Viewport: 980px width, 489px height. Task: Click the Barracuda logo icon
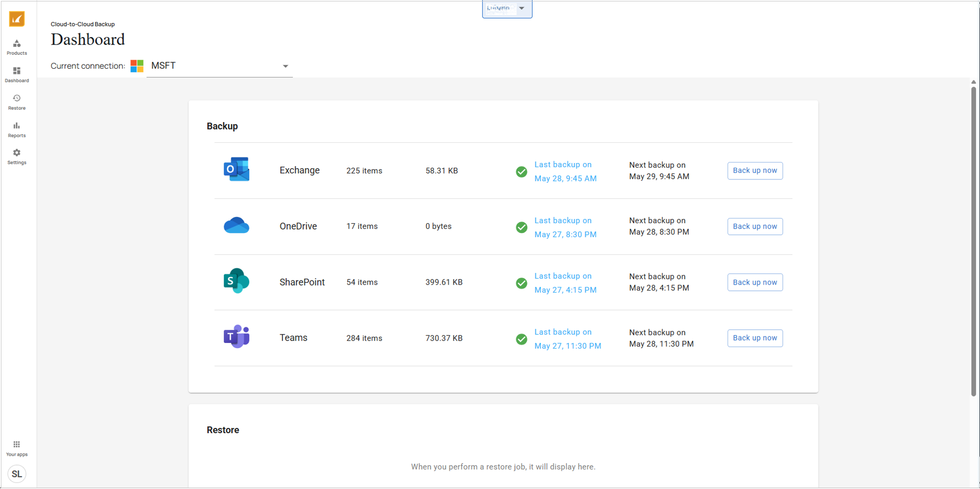[17, 19]
